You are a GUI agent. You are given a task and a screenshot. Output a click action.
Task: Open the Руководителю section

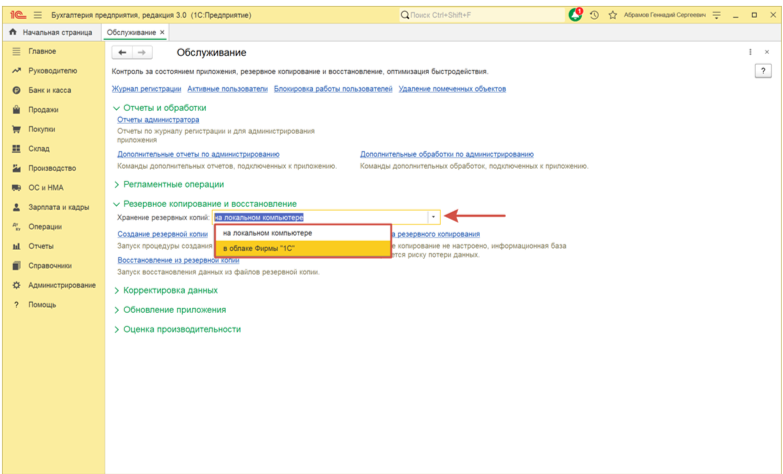click(52, 70)
